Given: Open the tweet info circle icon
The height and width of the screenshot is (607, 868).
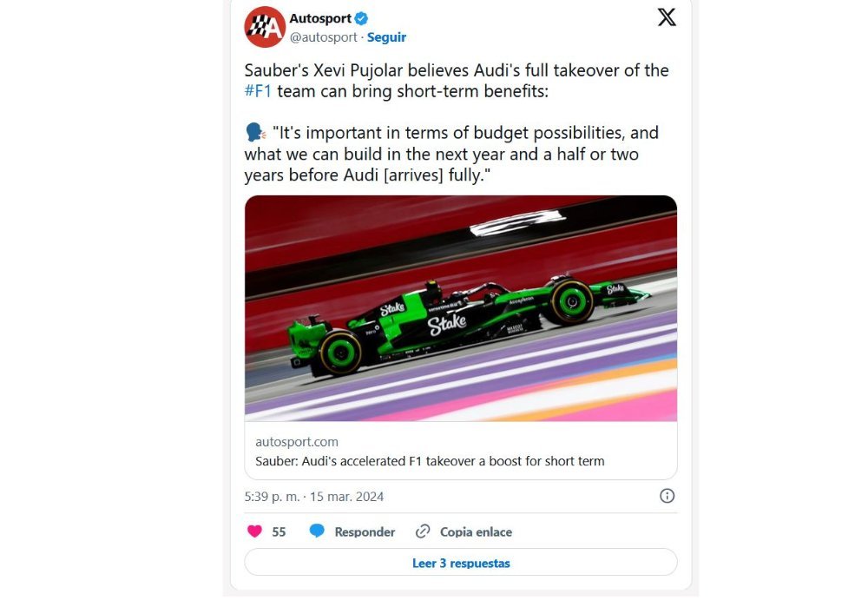Looking at the screenshot, I should (667, 496).
